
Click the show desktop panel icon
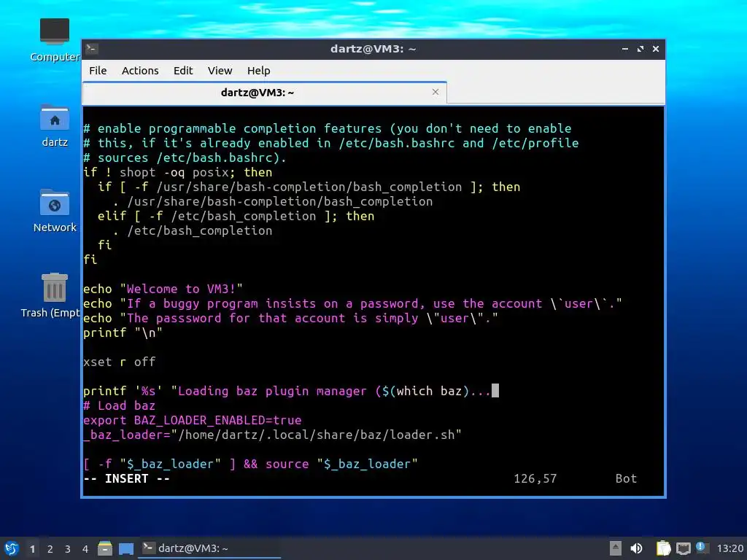tap(125, 549)
